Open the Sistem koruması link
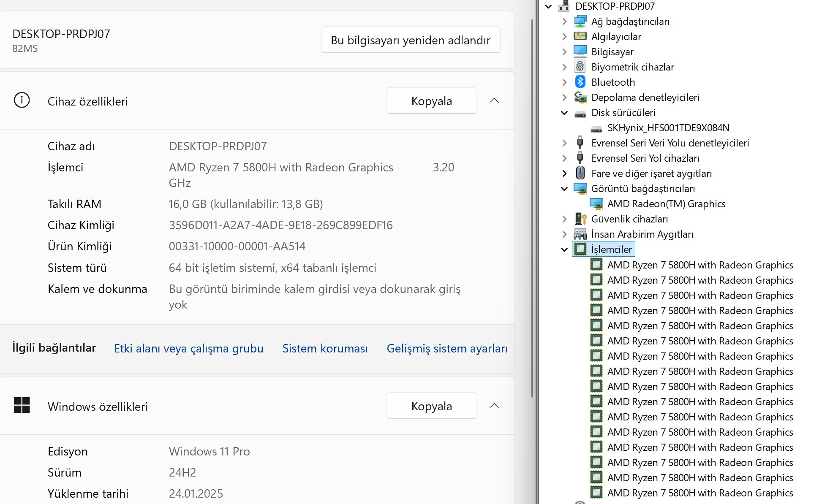The height and width of the screenshot is (504, 822). (x=325, y=348)
